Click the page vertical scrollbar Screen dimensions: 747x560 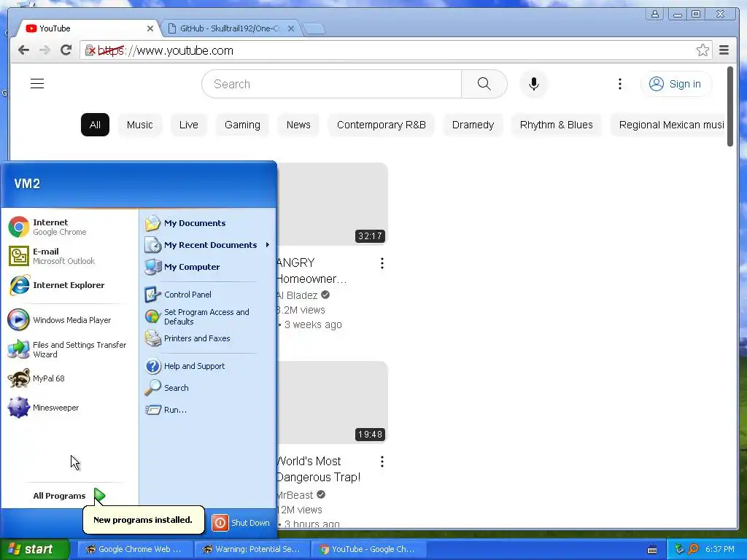pyautogui.click(x=730, y=106)
